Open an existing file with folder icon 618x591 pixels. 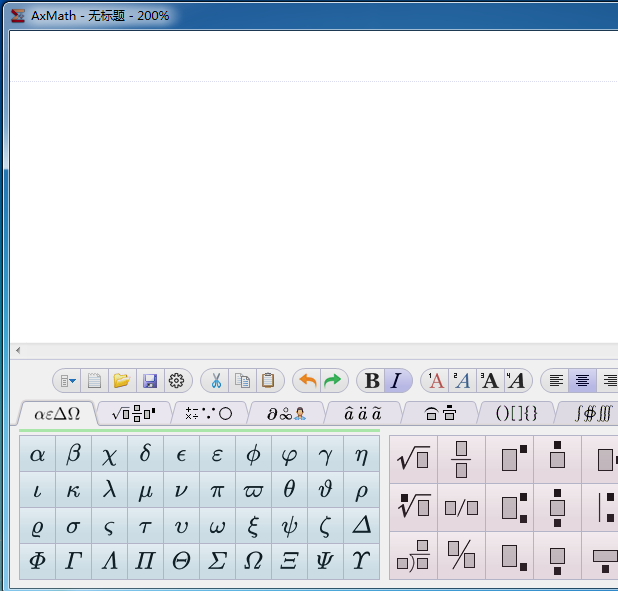[x=122, y=381]
